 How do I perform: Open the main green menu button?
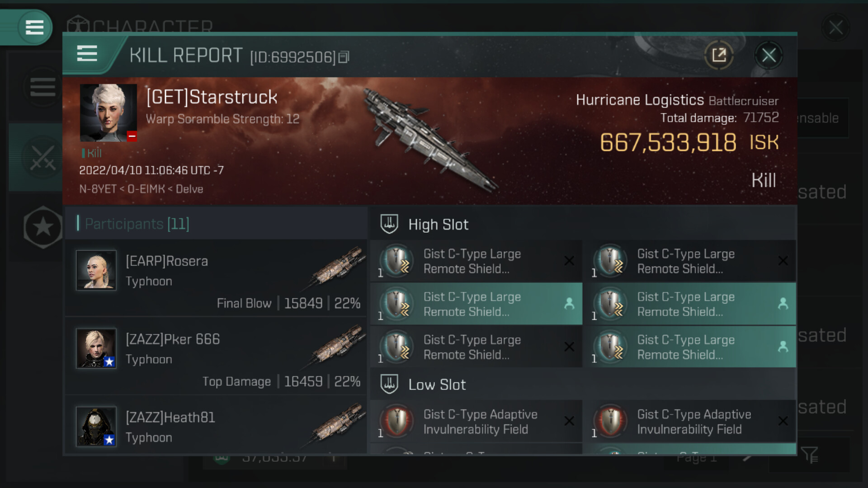tap(34, 27)
